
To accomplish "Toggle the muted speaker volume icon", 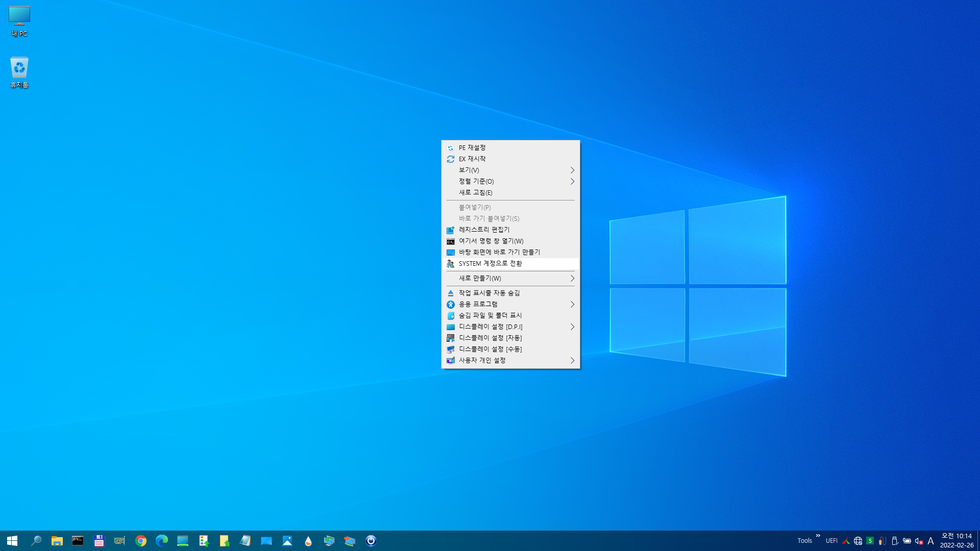I will click(x=919, y=541).
